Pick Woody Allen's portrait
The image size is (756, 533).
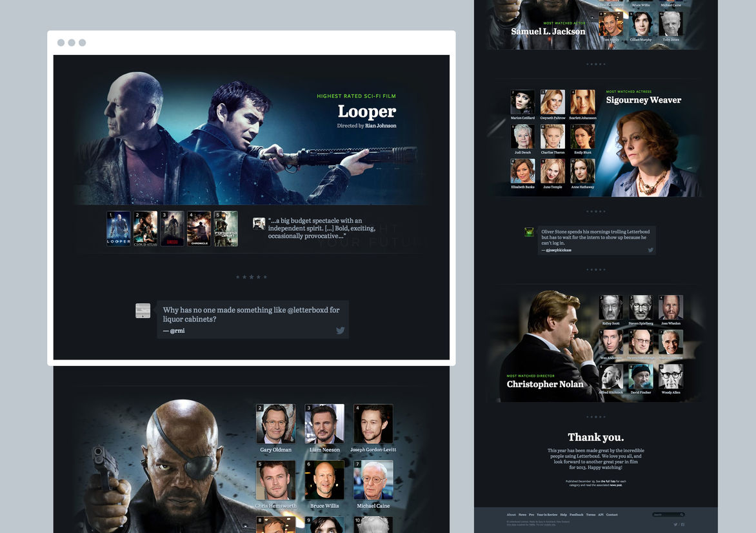671,377
